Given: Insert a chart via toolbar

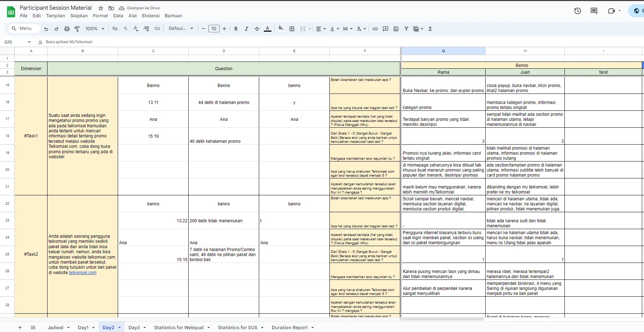Looking at the screenshot, I should pos(396,29).
